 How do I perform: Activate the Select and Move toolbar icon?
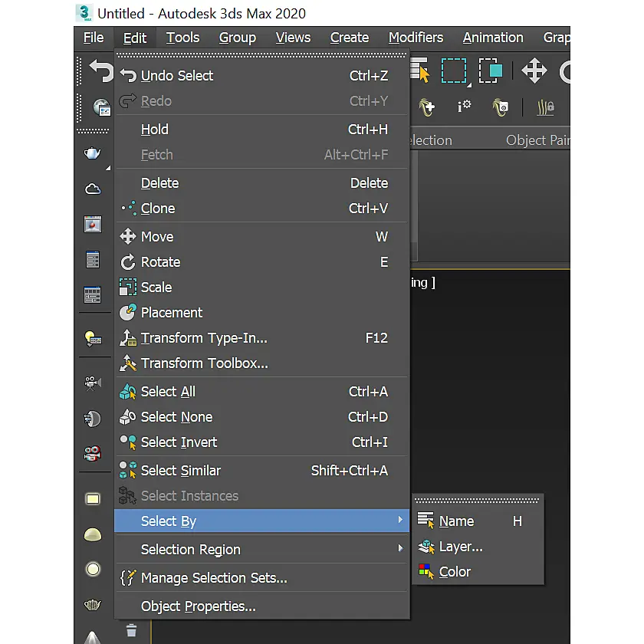[x=534, y=71]
